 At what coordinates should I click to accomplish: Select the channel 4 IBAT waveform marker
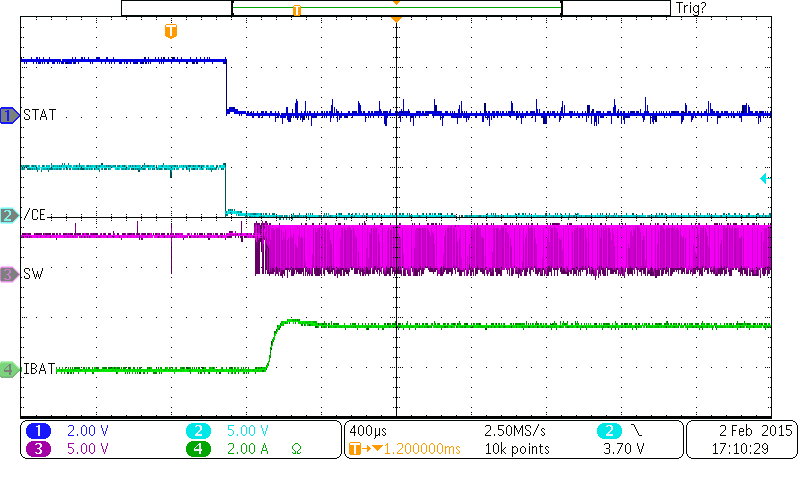(10, 370)
